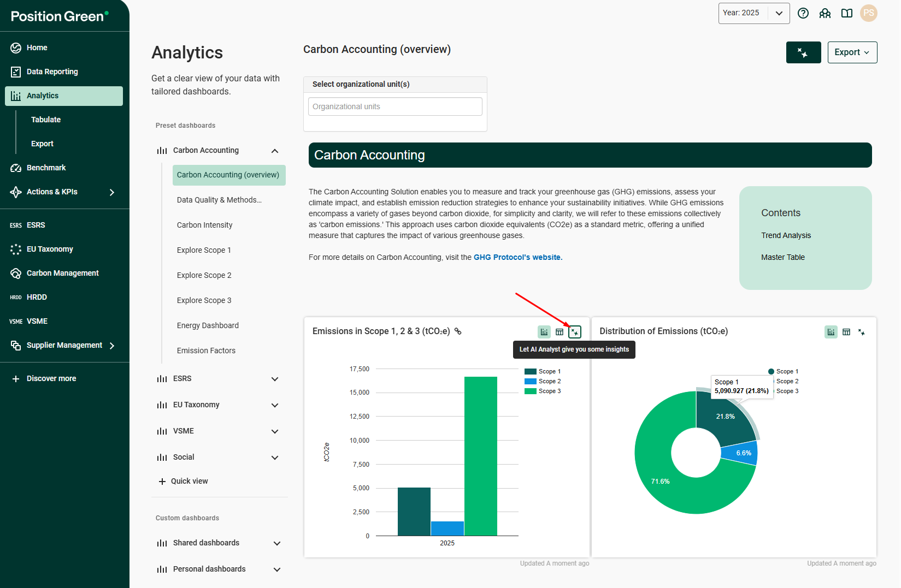Click the Organizational units input field
The width and height of the screenshot is (901, 588).
(395, 106)
